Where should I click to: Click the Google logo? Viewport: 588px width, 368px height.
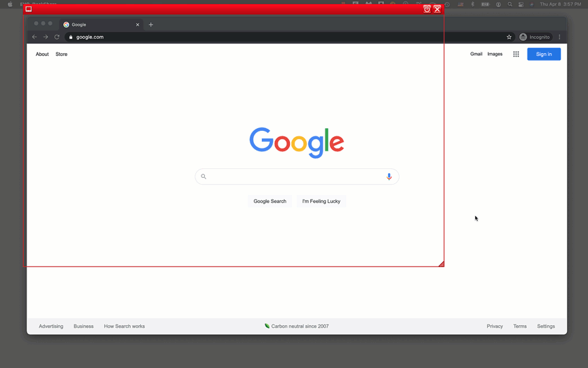pos(297,142)
